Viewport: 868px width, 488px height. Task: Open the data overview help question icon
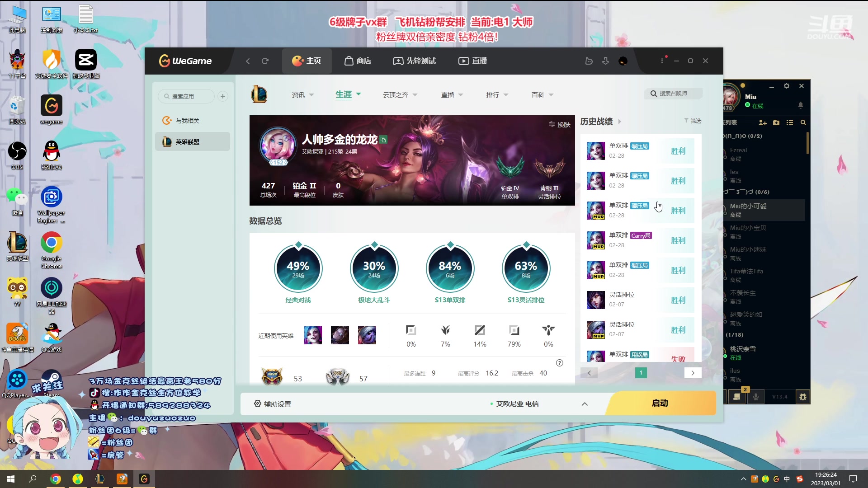[559, 363]
